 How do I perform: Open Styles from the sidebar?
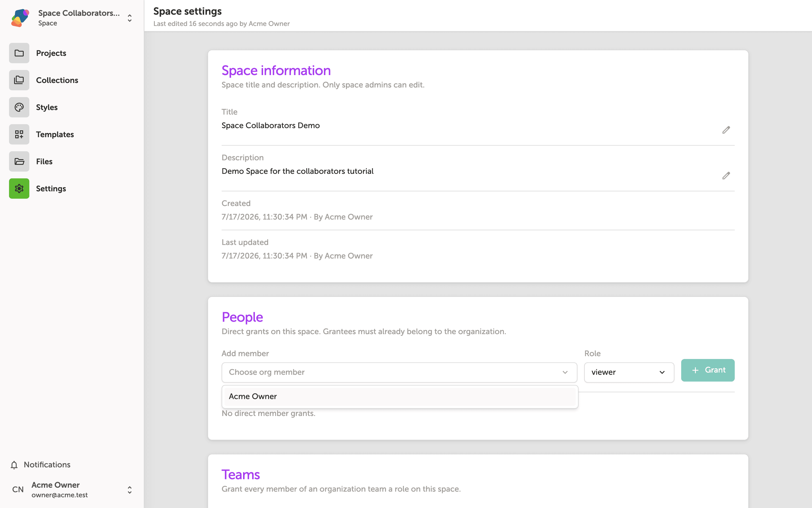point(47,107)
